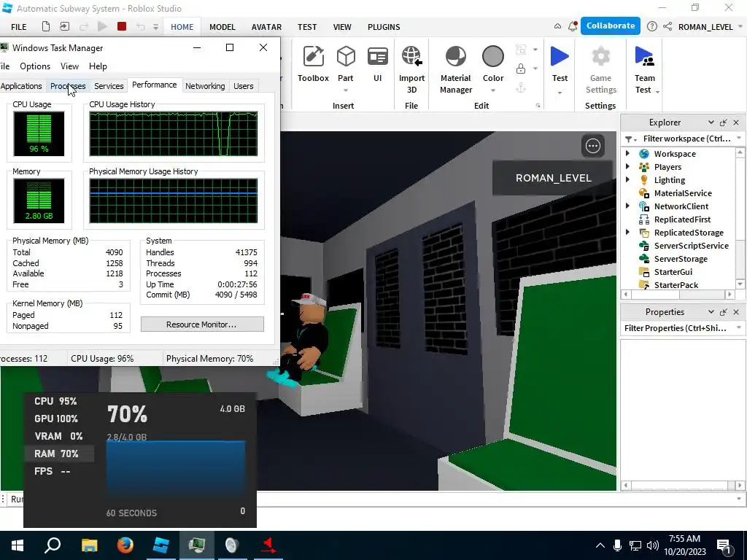Open the UI insert tool
The image size is (747, 560).
(x=378, y=64)
